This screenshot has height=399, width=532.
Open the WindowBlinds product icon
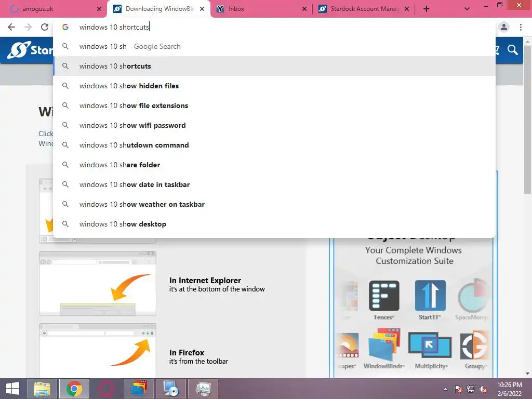pyautogui.click(x=384, y=344)
